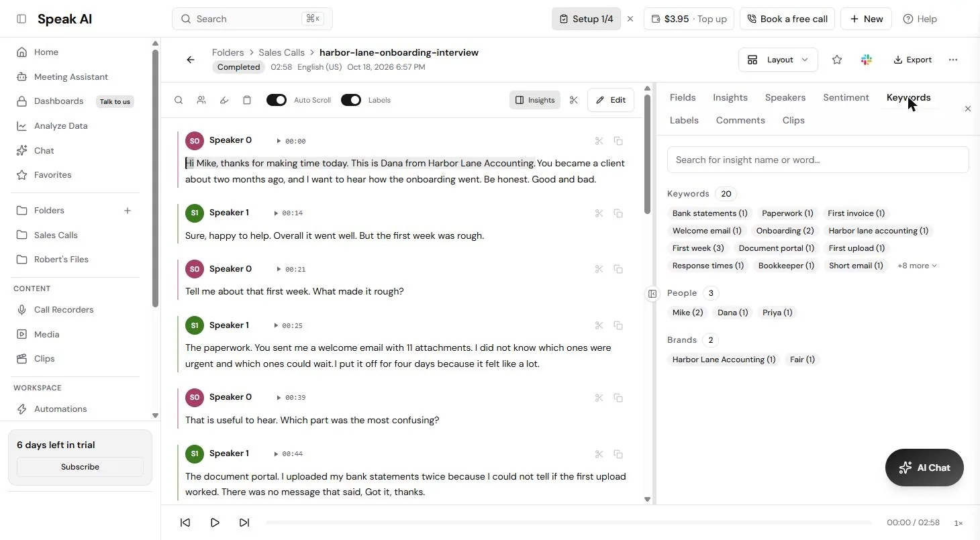Collapse insights panel via divider handle icon
The height and width of the screenshot is (540, 980).
point(652,294)
